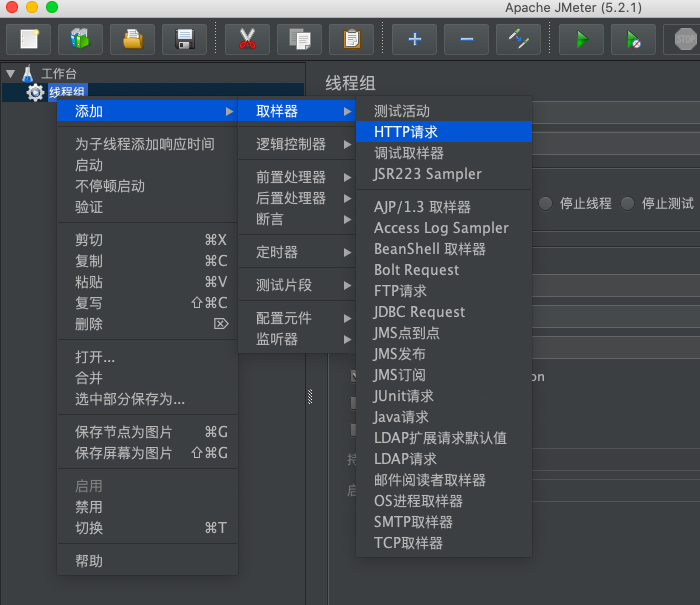Select Bolt Request entry
The image size is (700, 605).
pyautogui.click(x=444, y=270)
